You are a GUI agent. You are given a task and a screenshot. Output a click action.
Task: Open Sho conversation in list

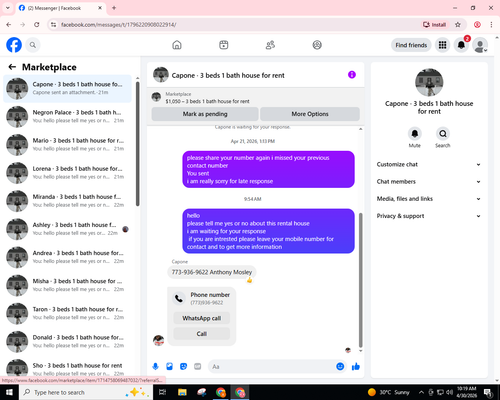[67, 368]
